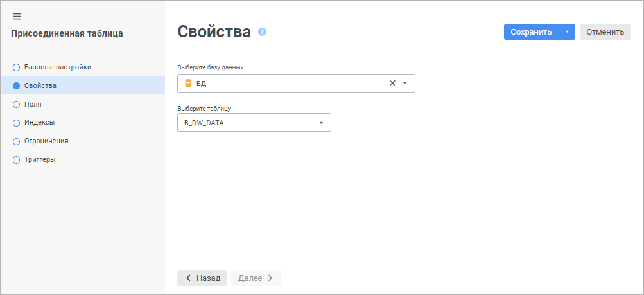Image resolution: width=644 pixels, height=295 pixels.
Task: Click the left chevron on Назад
Action: point(188,278)
